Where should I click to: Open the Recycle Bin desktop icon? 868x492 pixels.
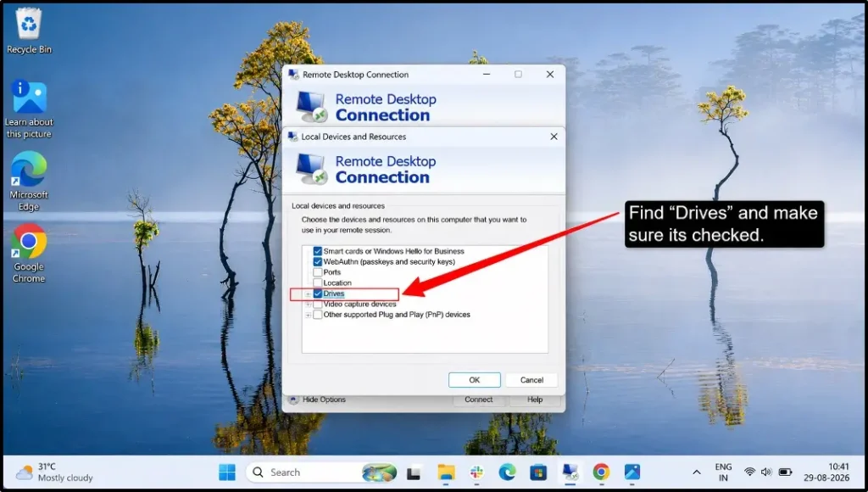click(29, 31)
